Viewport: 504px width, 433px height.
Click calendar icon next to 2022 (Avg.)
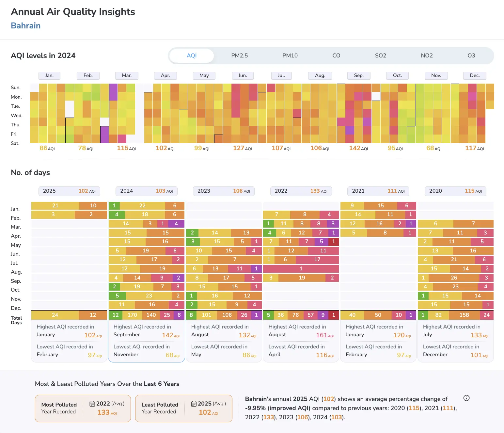92,404
